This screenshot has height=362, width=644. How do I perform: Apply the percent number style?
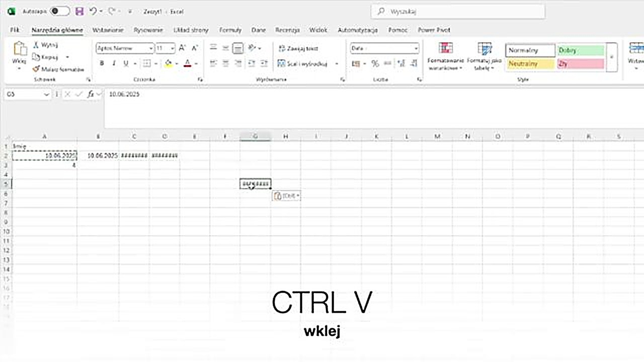click(375, 64)
